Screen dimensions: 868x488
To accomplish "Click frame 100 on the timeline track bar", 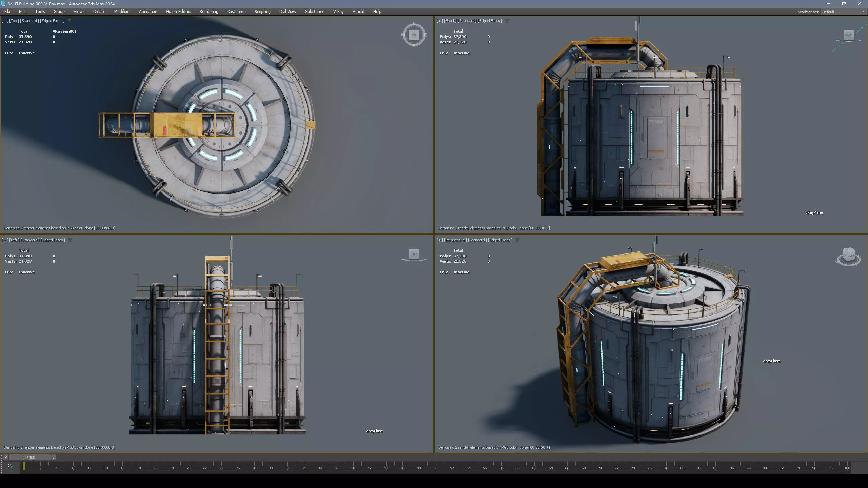I will [x=847, y=468].
